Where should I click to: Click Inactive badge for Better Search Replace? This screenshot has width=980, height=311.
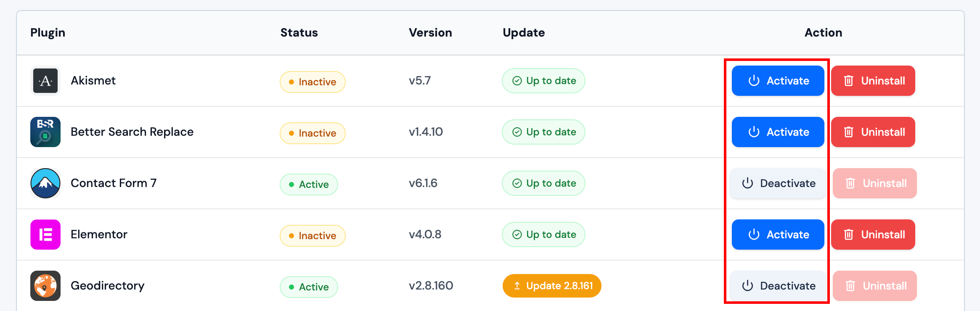coord(313,133)
